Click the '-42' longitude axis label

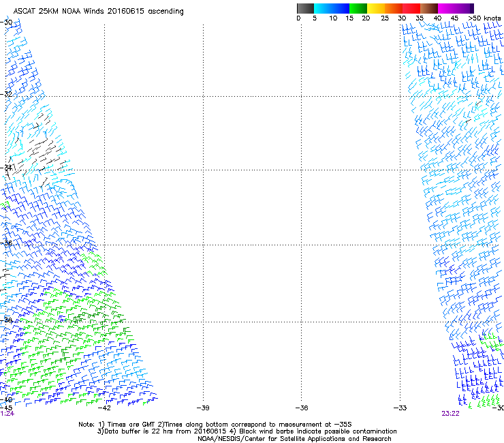tap(104, 408)
